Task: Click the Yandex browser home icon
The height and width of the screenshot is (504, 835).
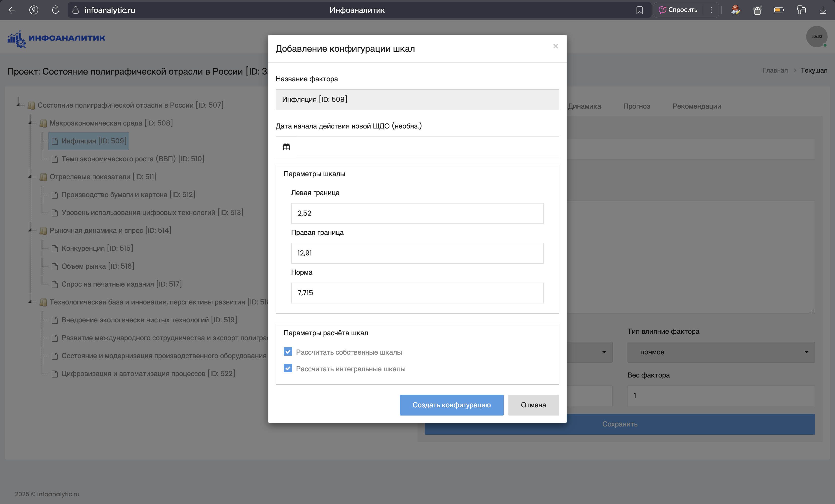Action: (x=34, y=10)
